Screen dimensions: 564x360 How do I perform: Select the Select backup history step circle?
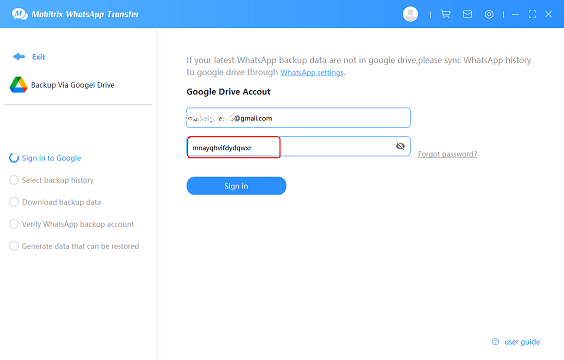(x=14, y=180)
